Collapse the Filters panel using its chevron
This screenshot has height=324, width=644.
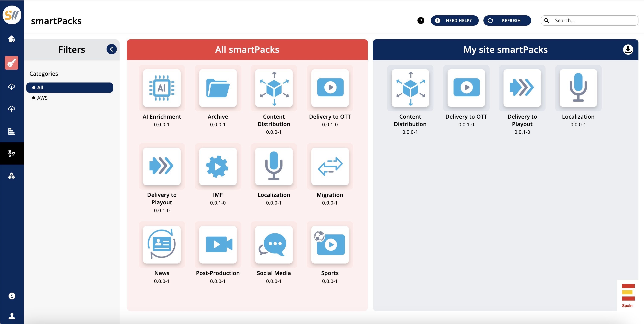111,49
